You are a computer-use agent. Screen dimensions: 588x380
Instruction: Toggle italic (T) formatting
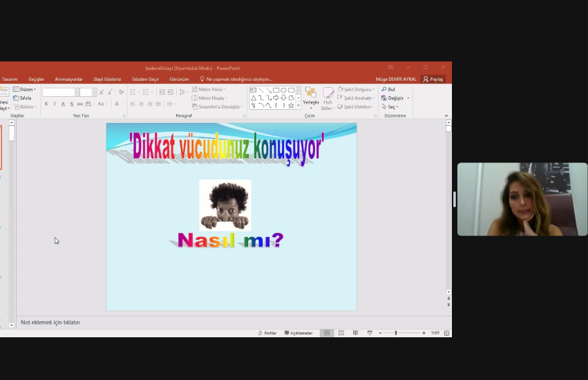click(x=55, y=104)
